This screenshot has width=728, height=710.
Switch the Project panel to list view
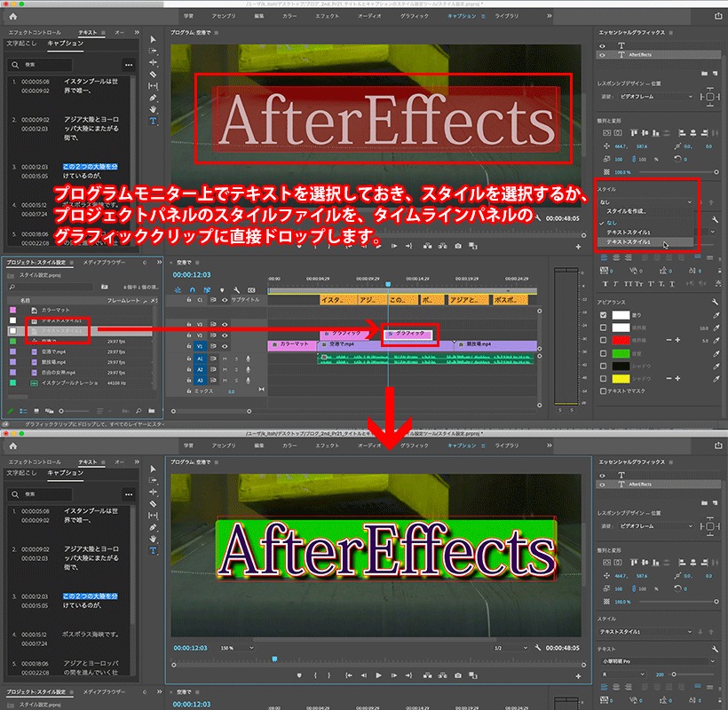point(23,411)
